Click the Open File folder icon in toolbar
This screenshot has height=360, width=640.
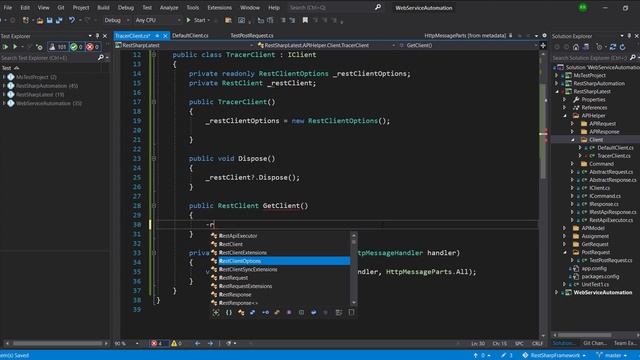(40, 20)
